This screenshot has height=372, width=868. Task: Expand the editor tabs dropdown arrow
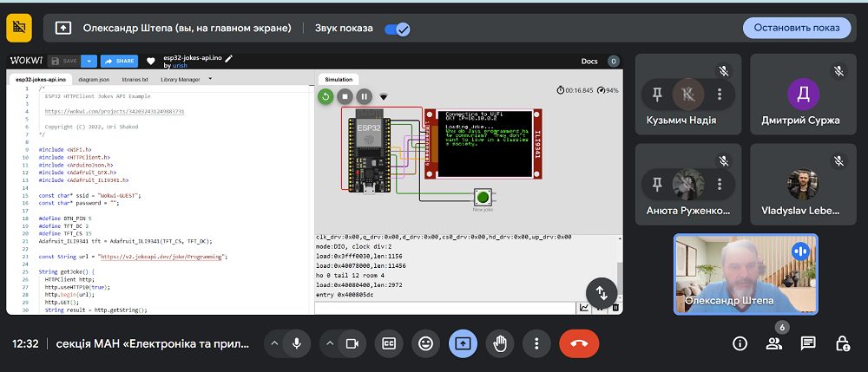pyautogui.click(x=210, y=79)
